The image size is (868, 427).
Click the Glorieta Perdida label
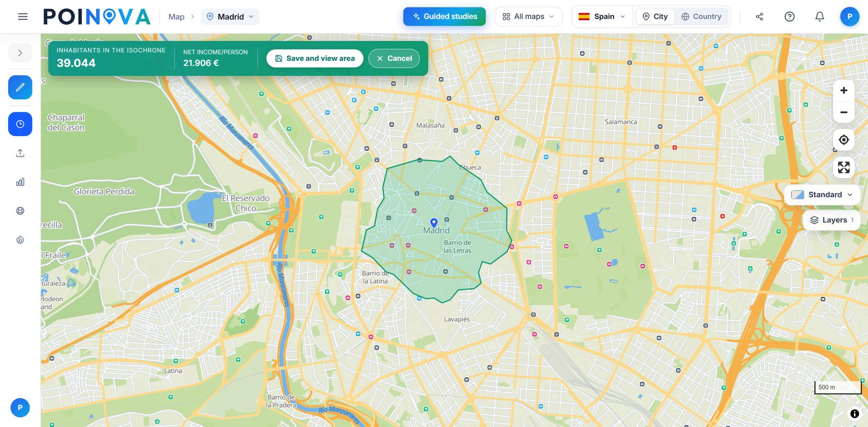[104, 191]
